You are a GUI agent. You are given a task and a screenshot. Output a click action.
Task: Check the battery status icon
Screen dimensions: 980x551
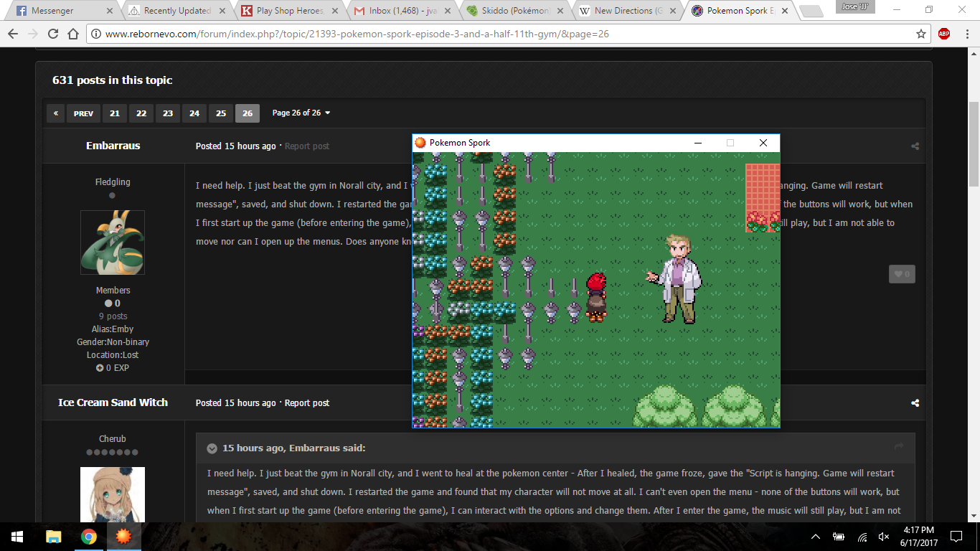[839, 537]
